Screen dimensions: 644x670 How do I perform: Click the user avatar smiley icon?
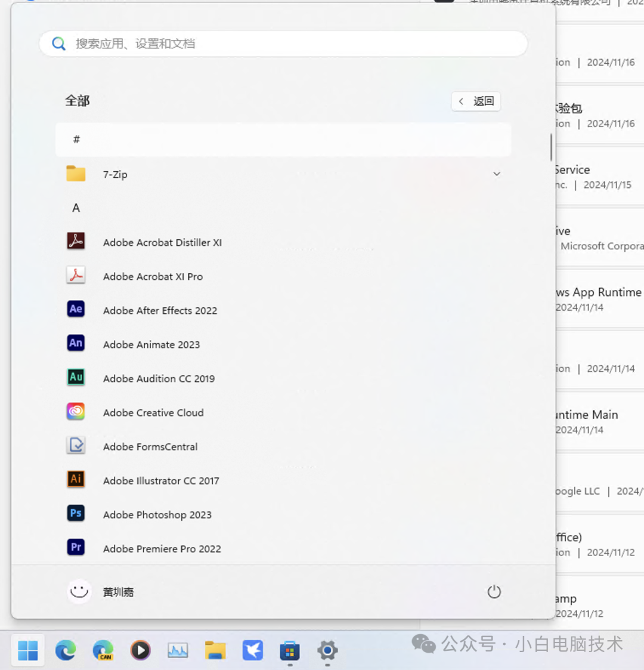(x=79, y=592)
